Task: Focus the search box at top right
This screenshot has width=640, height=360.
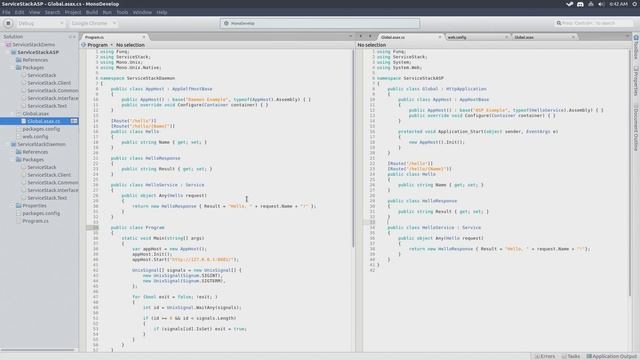Action: [594, 23]
